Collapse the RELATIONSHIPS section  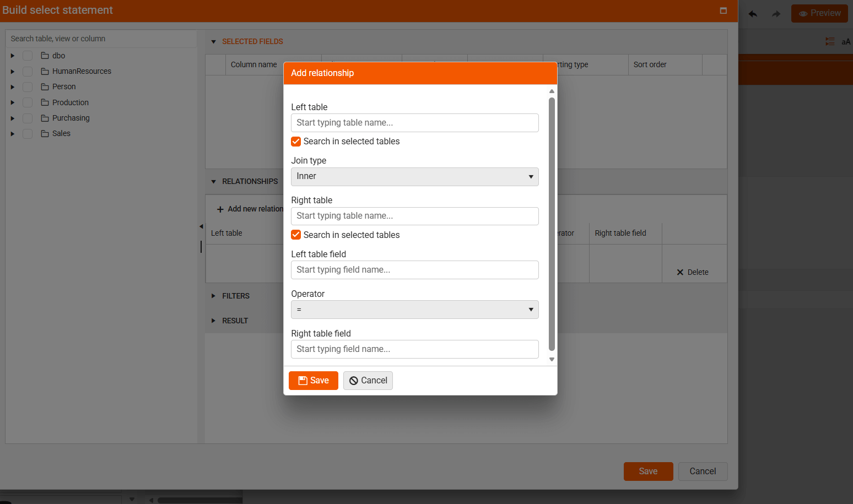click(214, 182)
